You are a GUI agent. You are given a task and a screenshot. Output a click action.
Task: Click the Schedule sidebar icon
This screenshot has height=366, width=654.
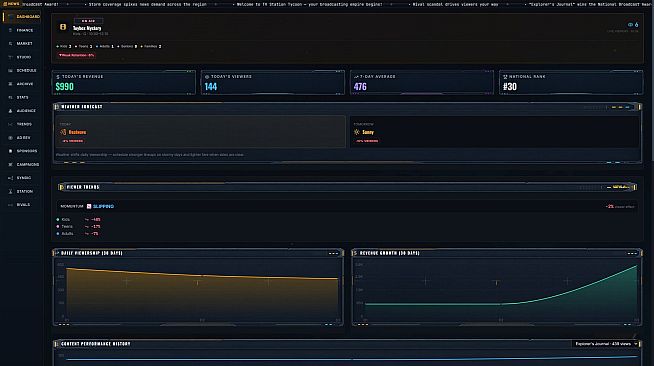click(x=10, y=70)
